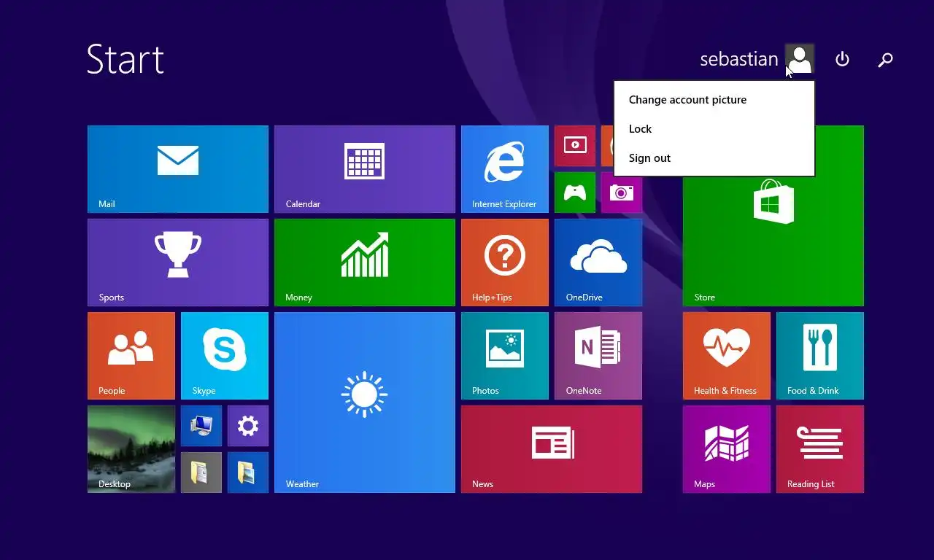Open the This PC computer tile
Viewport: 934px width, 560px height.
point(201,426)
